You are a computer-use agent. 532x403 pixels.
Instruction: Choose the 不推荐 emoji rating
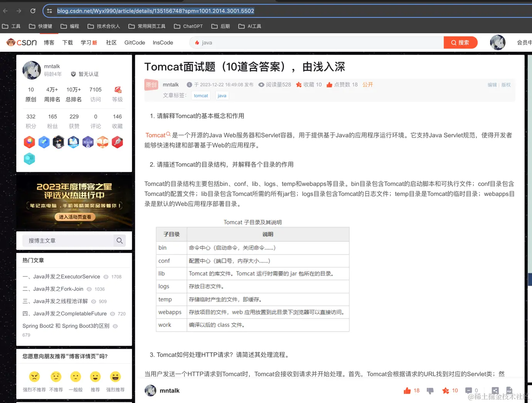click(56, 377)
